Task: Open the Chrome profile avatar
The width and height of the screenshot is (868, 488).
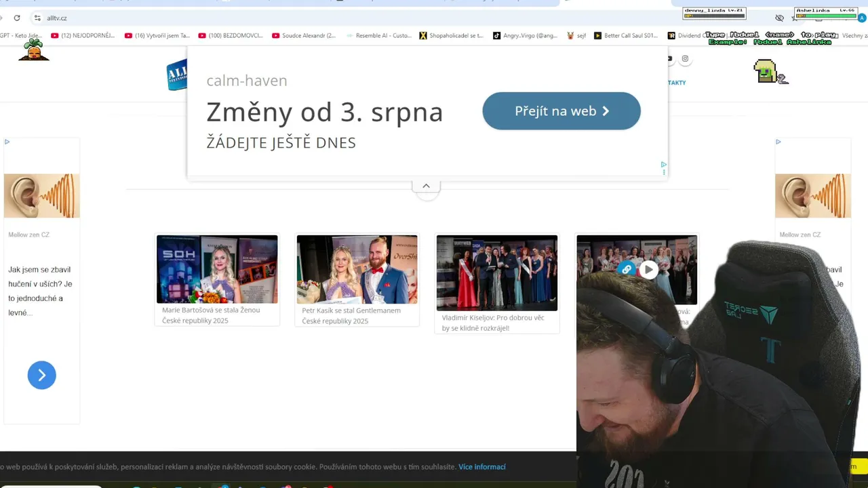Action: tap(862, 18)
